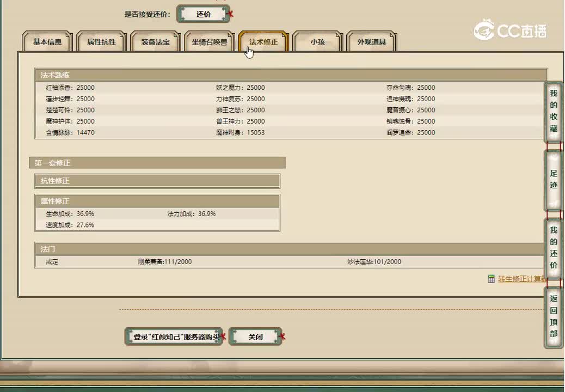This screenshot has height=392, width=565.
Task: Select the 法术修正 tab
Action: [x=263, y=42]
